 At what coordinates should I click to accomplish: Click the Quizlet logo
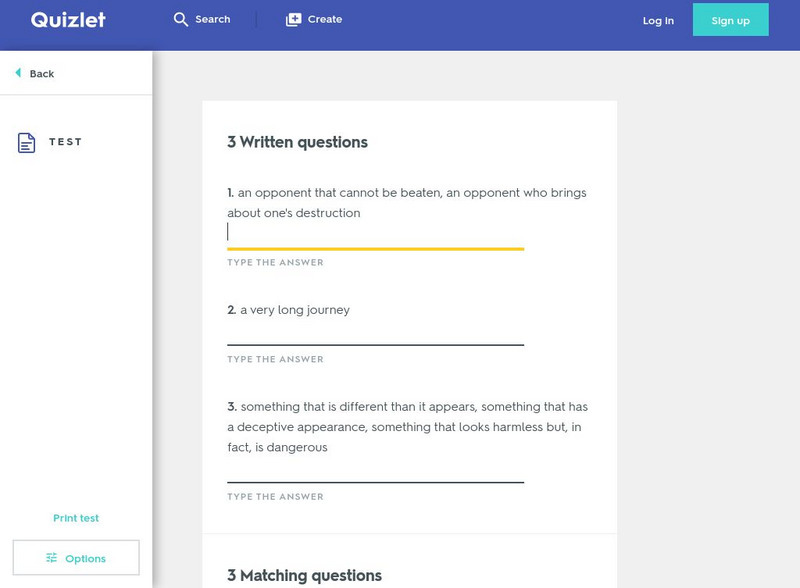[68, 20]
